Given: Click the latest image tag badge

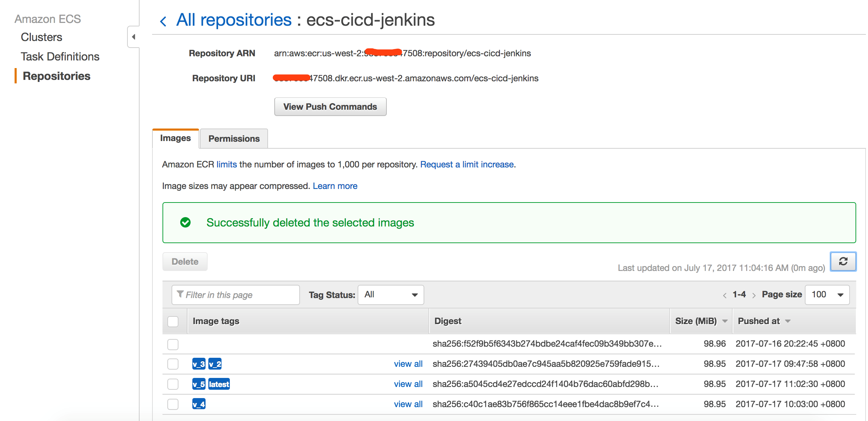Looking at the screenshot, I should click(x=219, y=384).
